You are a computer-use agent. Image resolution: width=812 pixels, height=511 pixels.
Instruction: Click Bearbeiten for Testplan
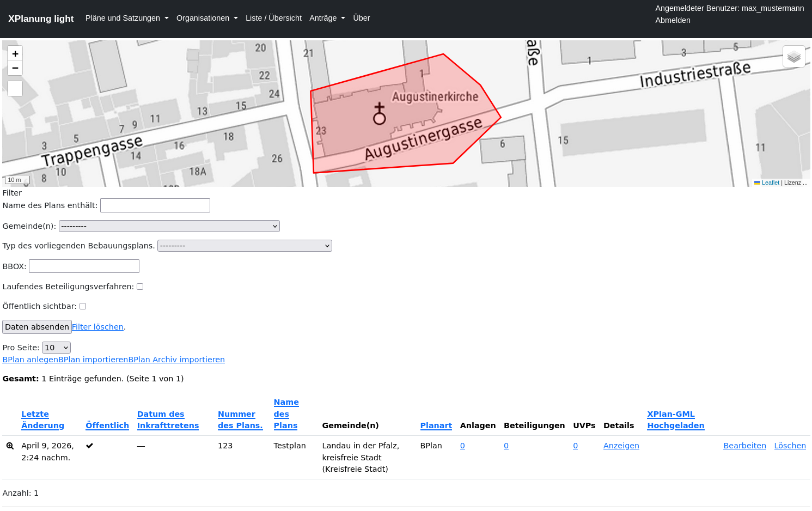pos(744,446)
